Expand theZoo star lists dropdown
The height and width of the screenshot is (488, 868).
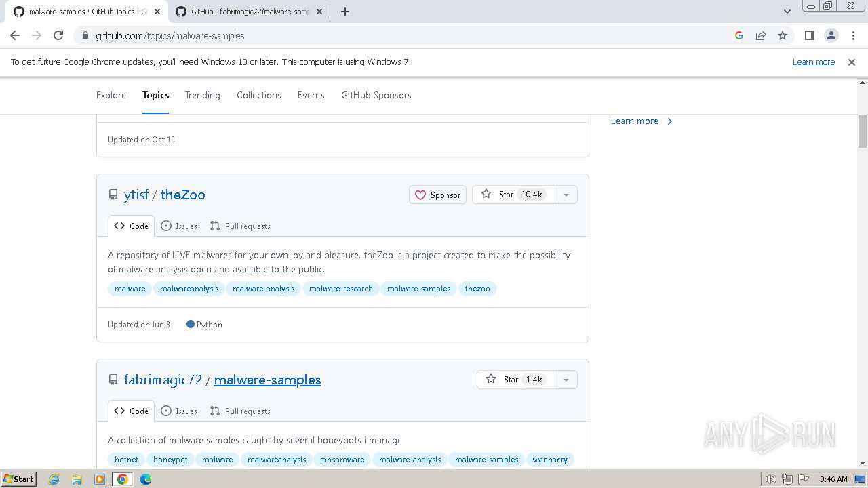pos(566,195)
